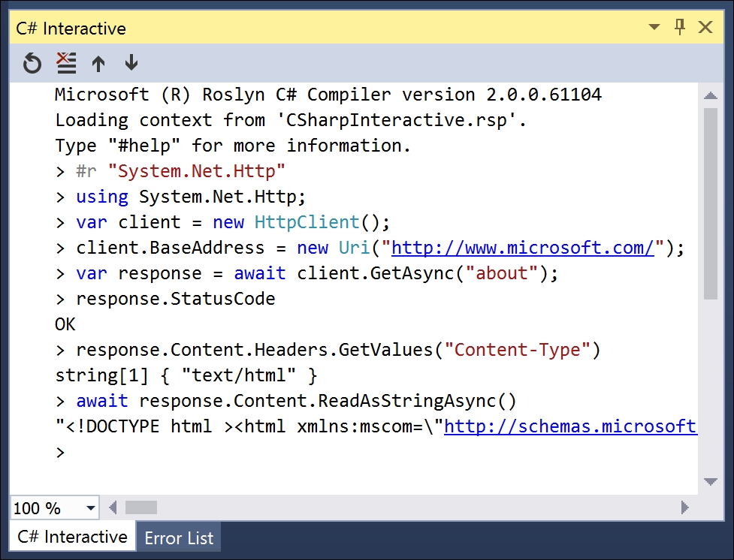The image size is (734, 560).
Task: Close the C# Interactive panel
Action: tap(705, 27)
